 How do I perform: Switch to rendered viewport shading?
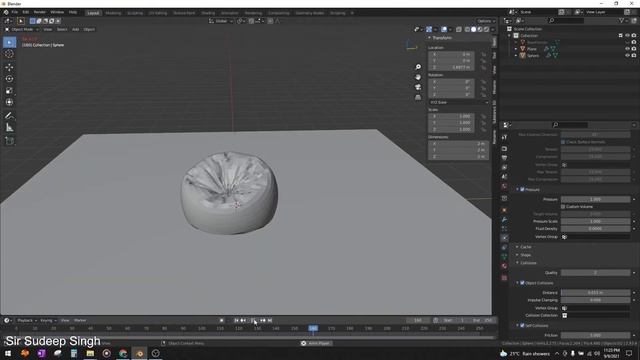[486, 29]
